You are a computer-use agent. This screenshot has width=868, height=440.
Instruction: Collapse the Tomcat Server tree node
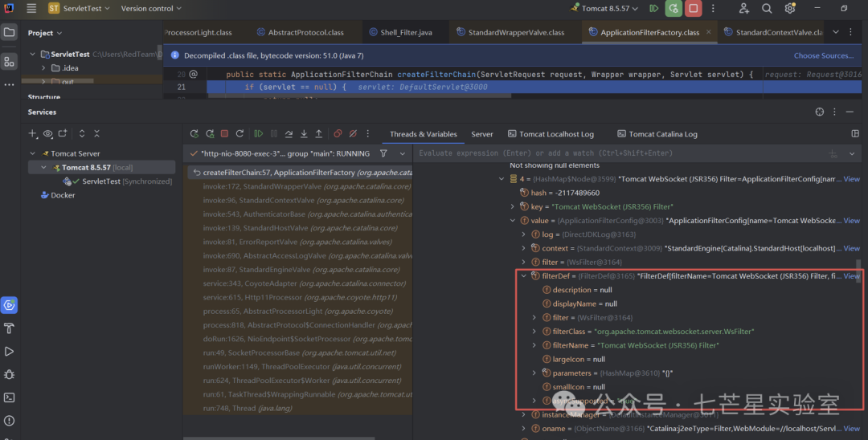pos(33,153)
